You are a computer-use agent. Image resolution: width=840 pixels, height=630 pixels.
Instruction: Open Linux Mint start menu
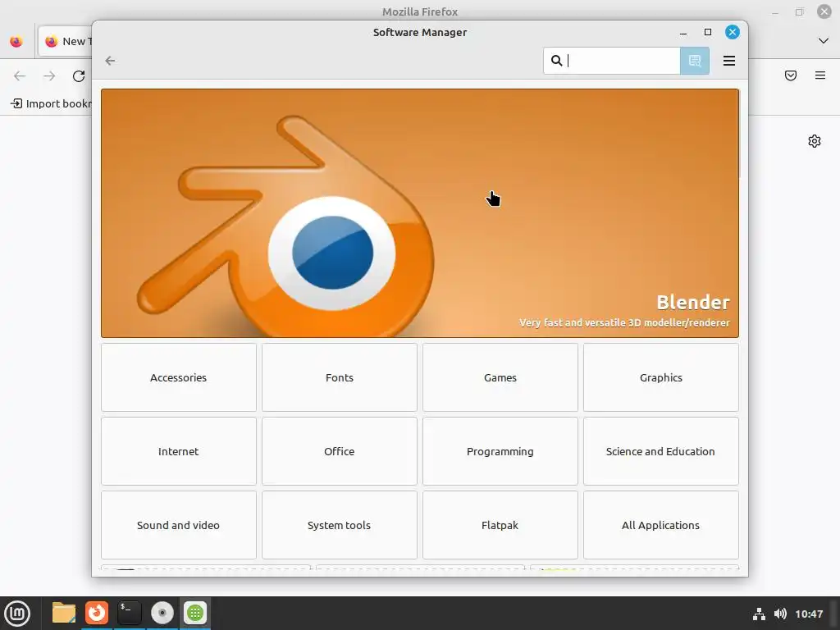tap(17, 614)
